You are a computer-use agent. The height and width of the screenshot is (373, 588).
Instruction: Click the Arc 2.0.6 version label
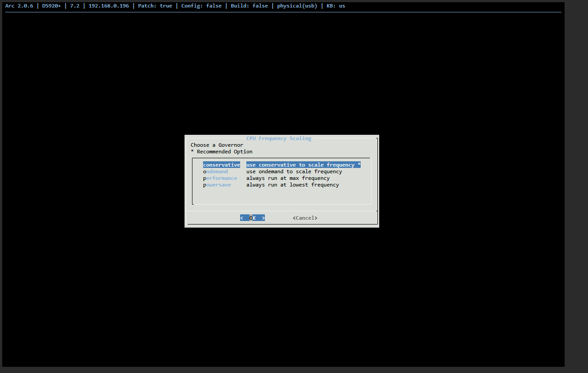19,6
